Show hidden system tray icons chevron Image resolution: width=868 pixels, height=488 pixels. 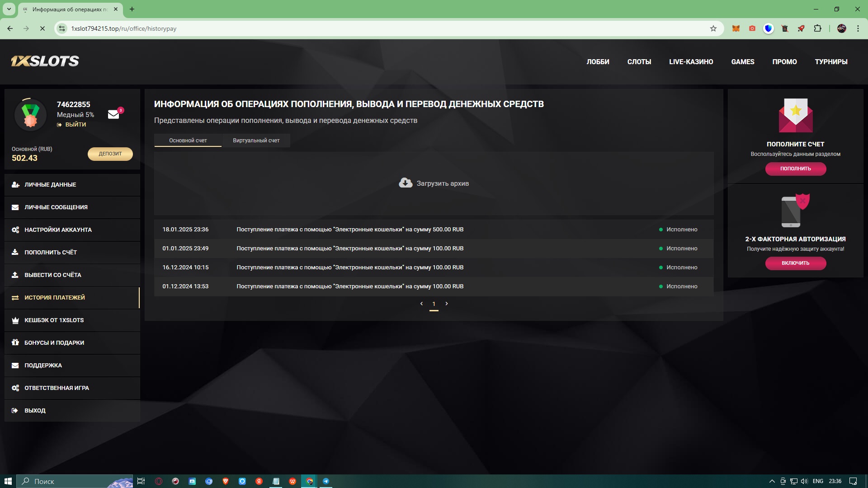[x=772, y=481]
